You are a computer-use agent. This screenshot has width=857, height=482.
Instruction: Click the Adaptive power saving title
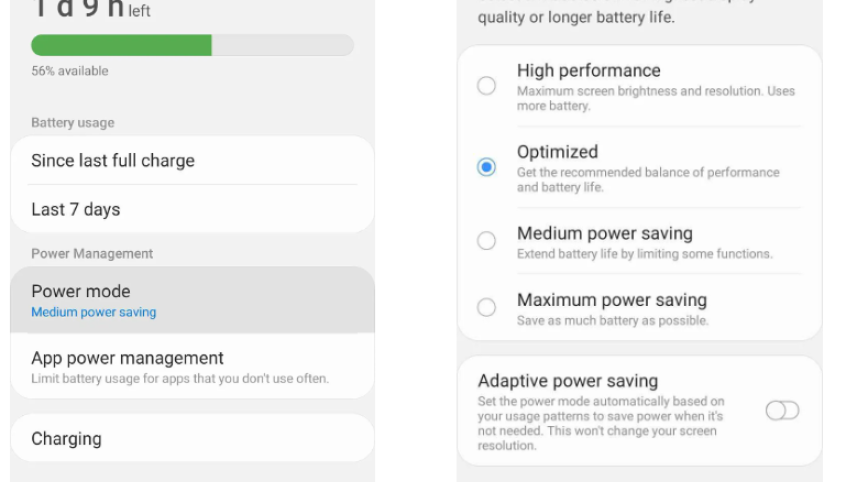tap(567, 381)
